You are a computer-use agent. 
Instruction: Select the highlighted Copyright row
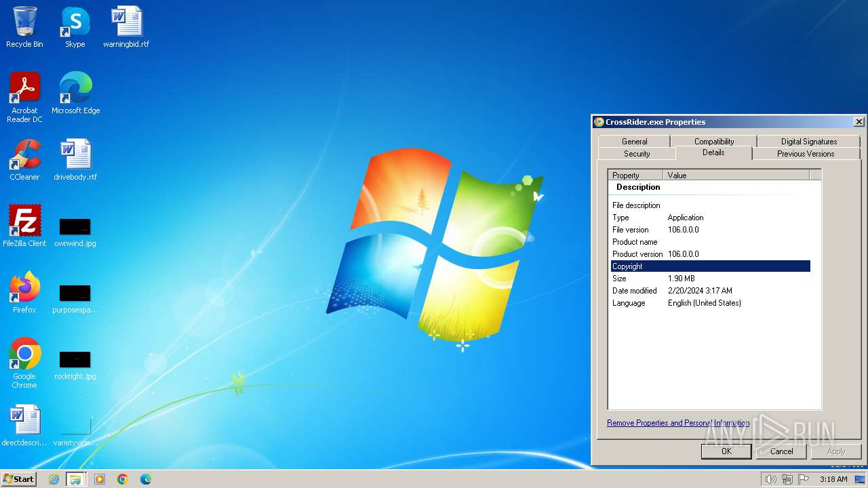coord(710,266)
